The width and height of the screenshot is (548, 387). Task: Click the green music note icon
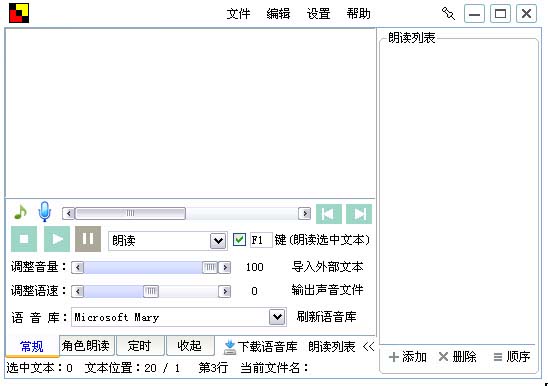pos(20,212)
